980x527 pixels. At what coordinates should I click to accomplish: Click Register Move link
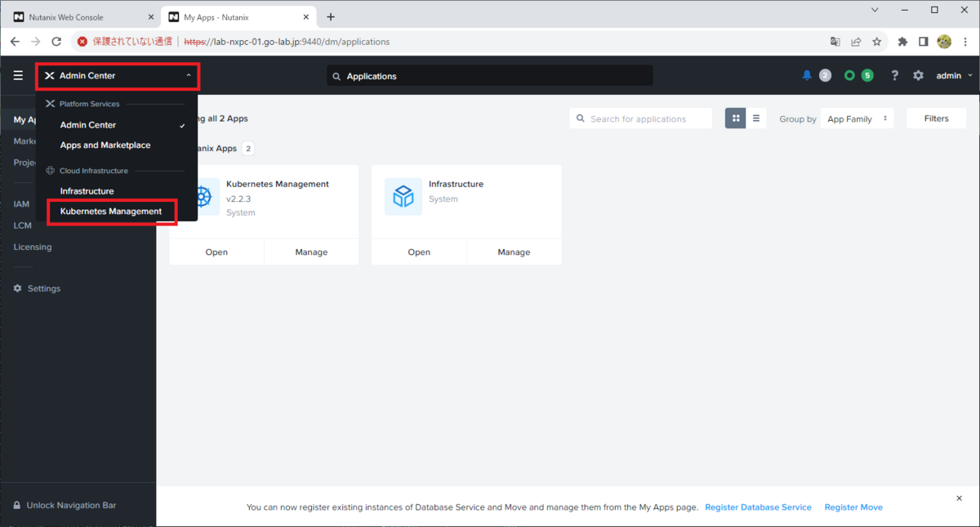(x=853, y=507)
